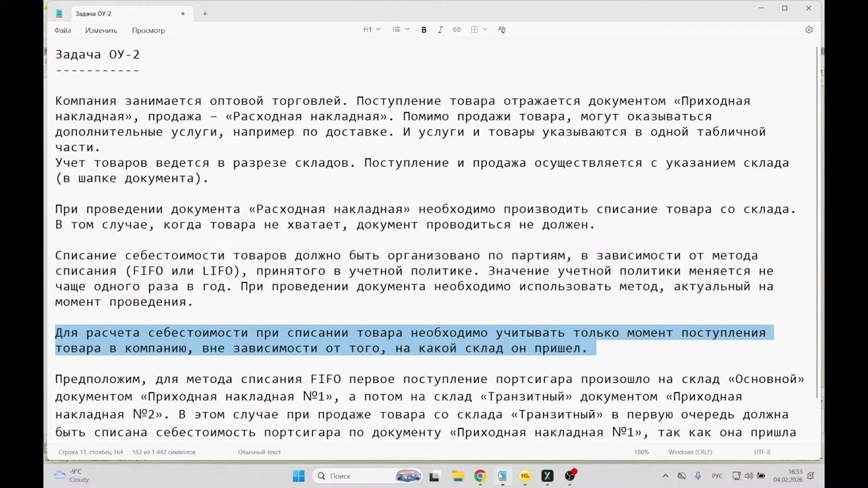868x488 pixels.
Task: Click the battery tray icon
Action: tap(762, 476)
